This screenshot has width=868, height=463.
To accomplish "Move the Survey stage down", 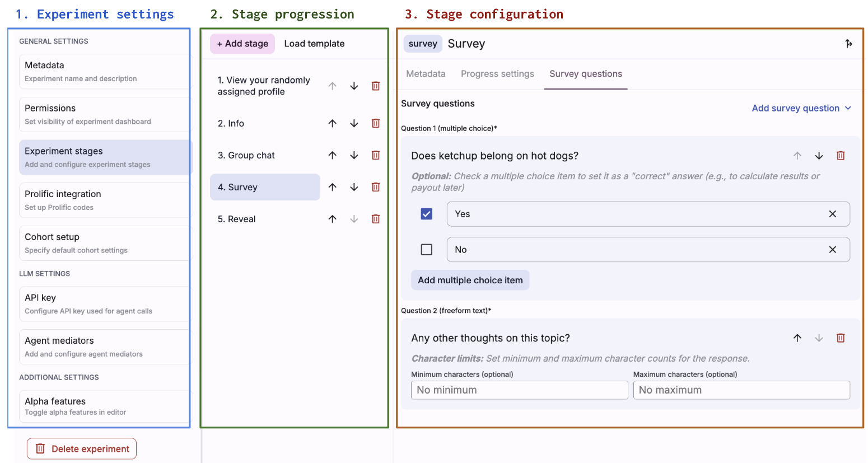I will (x=354, y=187).
